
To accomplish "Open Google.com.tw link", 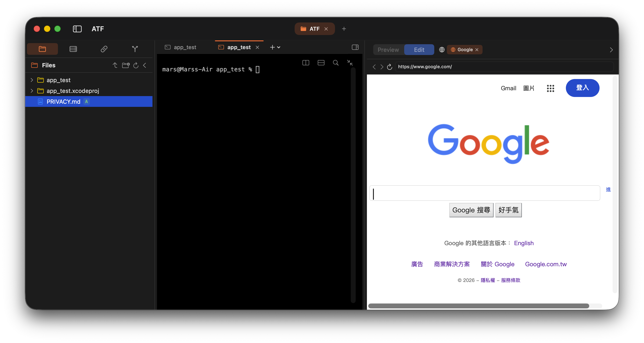I will [546, 264].
